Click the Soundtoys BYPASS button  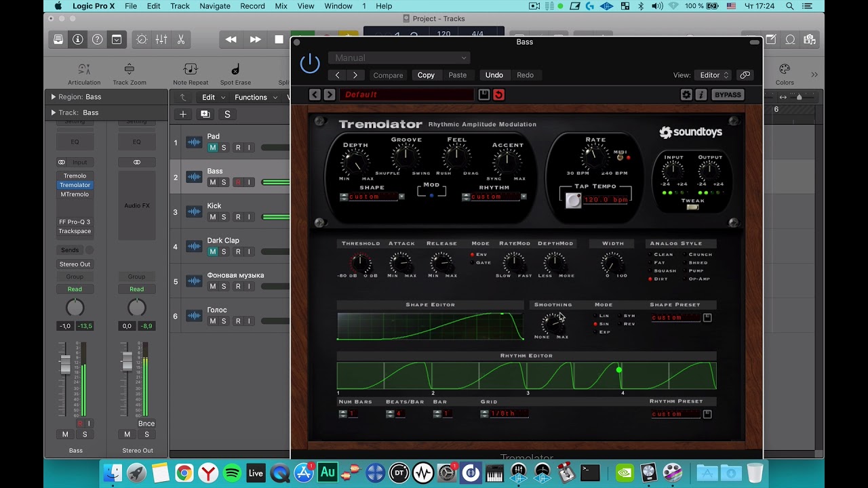(x=728, y=95)
